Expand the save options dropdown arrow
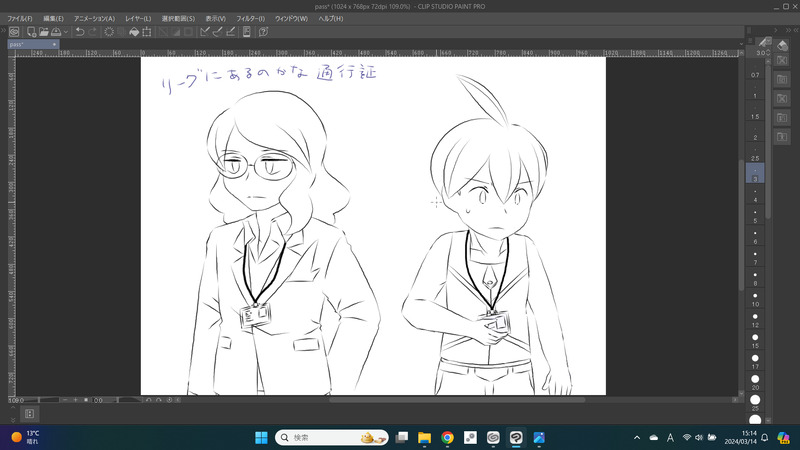Image resolution: width=800 pixels, height=450 pixels. (x=66, y=32)
